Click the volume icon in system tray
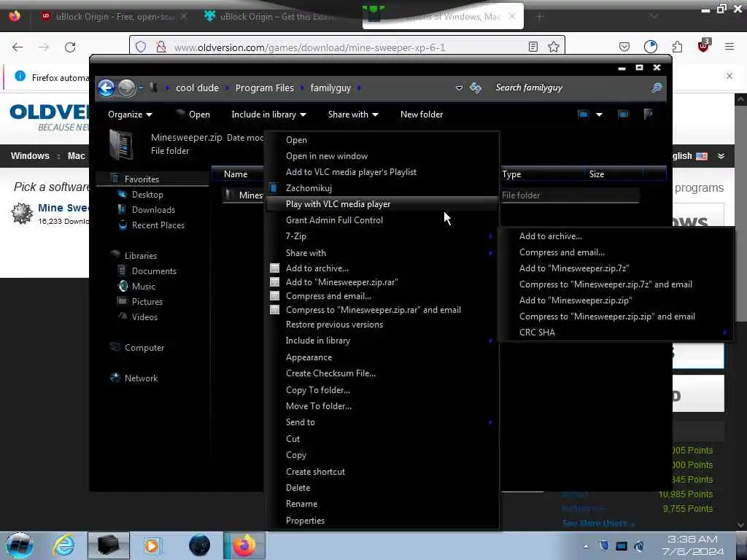The width and height of the screenshot is (747, 560). click(x=639, y=545)
